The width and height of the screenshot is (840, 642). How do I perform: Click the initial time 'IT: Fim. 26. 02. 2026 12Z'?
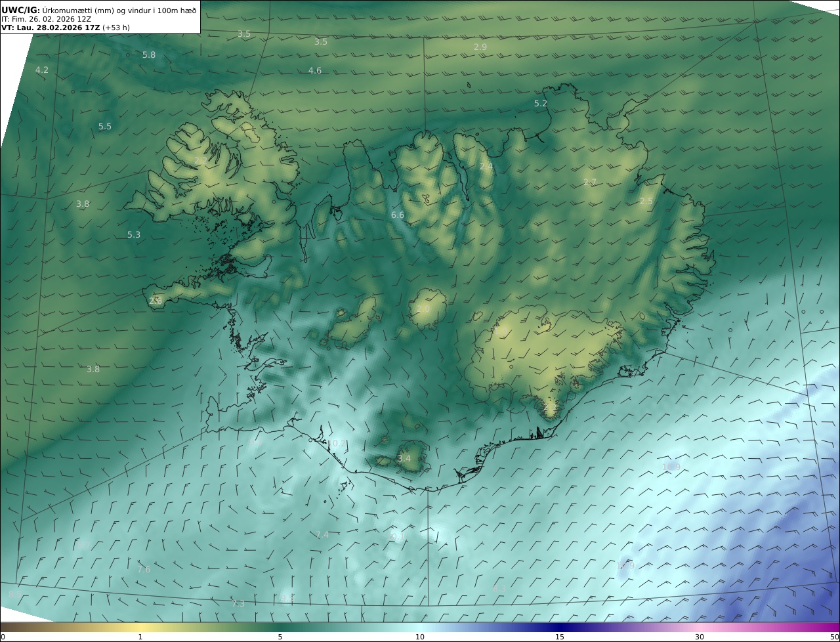click(46, 19)
